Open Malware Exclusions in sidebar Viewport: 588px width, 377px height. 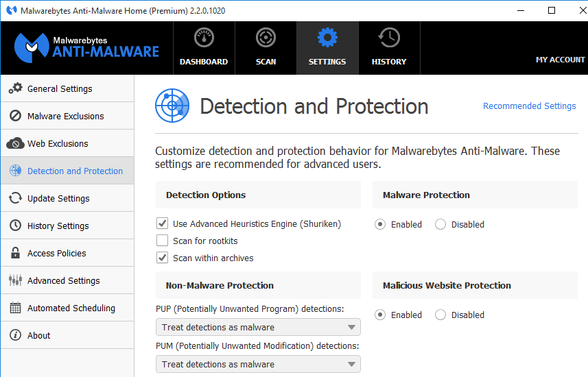(67, 116)
